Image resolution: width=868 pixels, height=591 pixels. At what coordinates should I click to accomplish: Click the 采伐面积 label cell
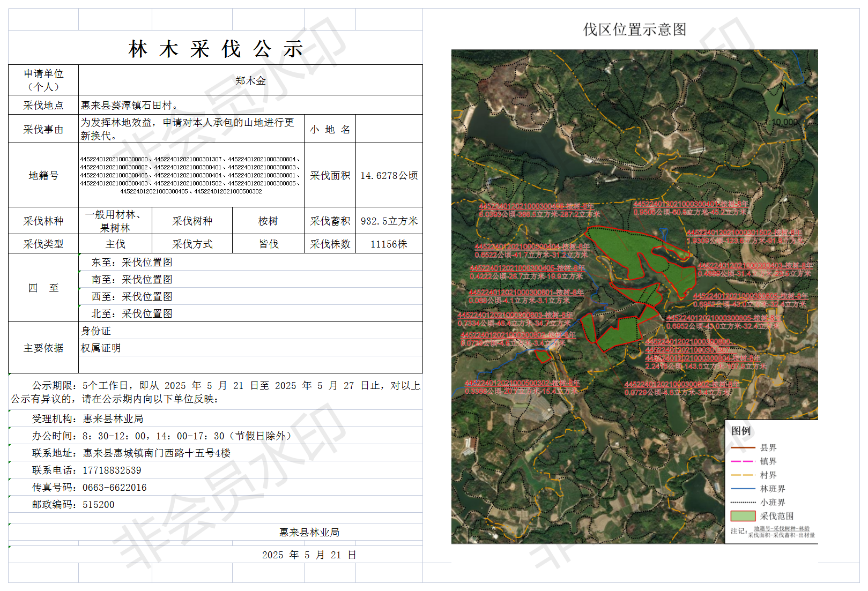(x=330, y=175)
